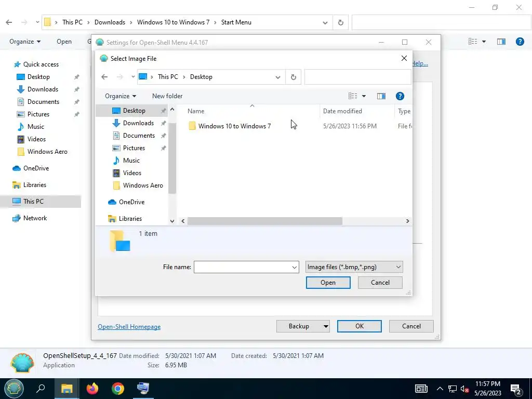Image resolution: width=532 pixels, height=399 pixels.
Task: Open the Explorer Organize menu
Action: (25, 42)
